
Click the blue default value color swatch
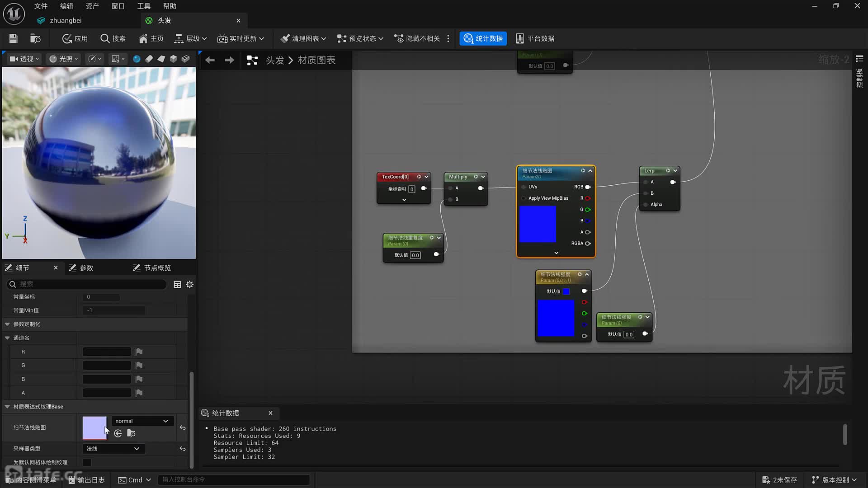566,291
